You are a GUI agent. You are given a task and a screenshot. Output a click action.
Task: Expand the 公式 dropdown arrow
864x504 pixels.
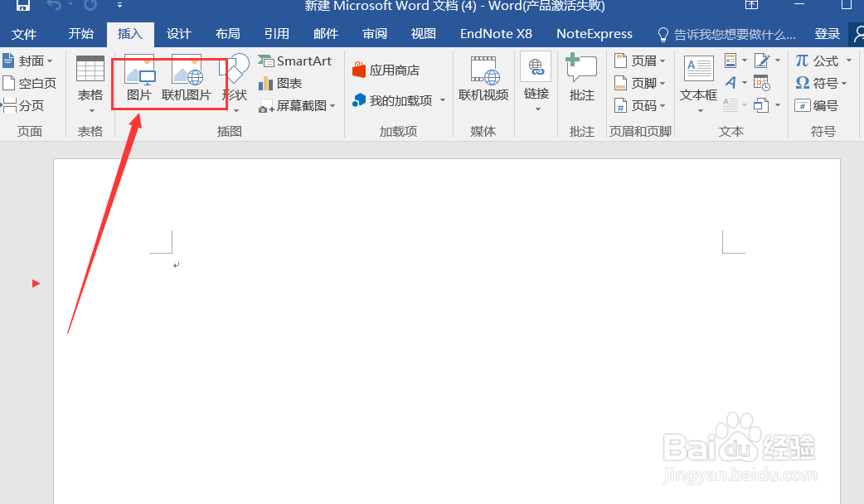tap(849, 61)
